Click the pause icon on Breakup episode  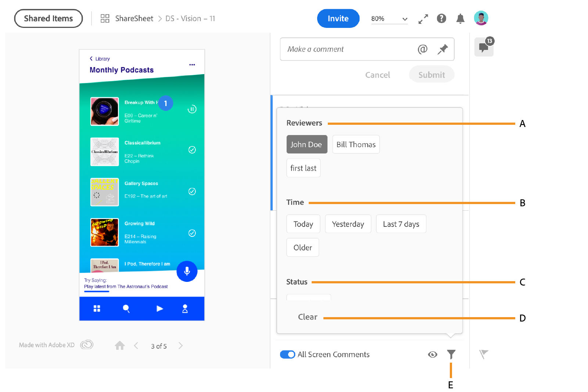click(x=192, y=109)
